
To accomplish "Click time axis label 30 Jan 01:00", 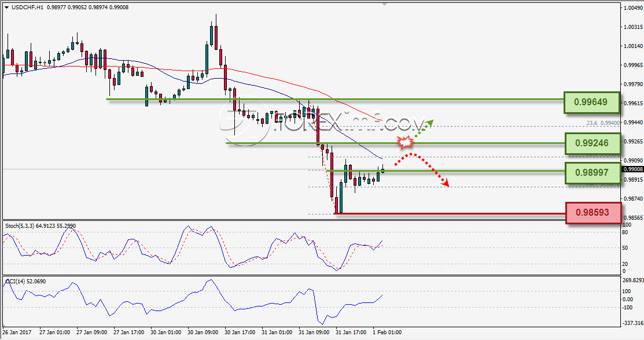I will click(x=165, y=332).
